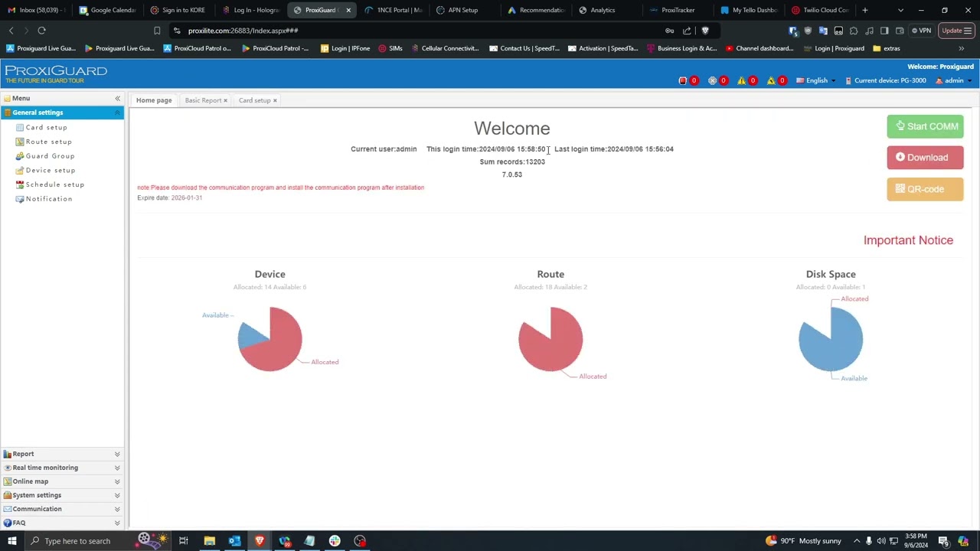This screenshot has width=980, height=551.
Task: Click the browser address bar URL
Action: point(243,31)
